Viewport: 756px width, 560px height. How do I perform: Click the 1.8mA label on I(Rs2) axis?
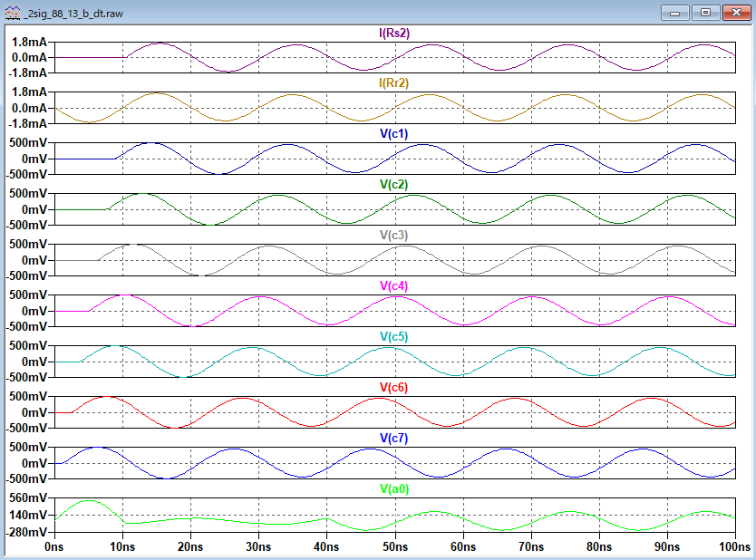point(28,42)
